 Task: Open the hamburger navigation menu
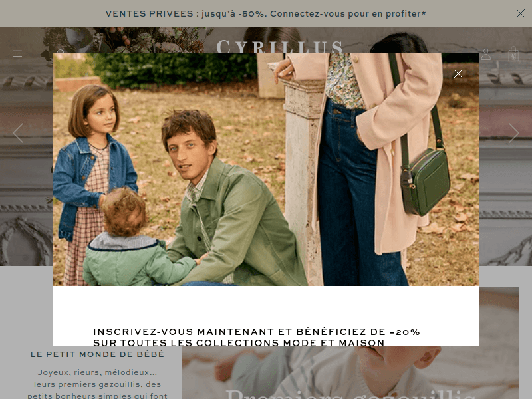point(18,54)
